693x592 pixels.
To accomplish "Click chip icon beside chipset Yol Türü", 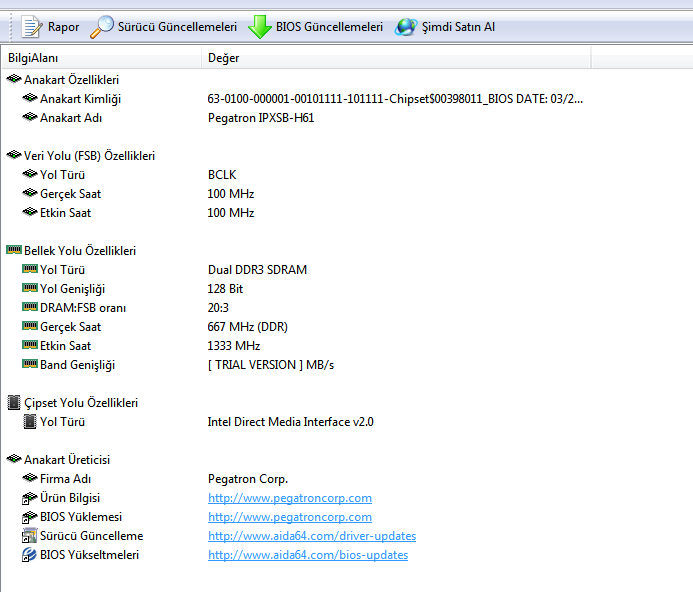I will point(30,421).
